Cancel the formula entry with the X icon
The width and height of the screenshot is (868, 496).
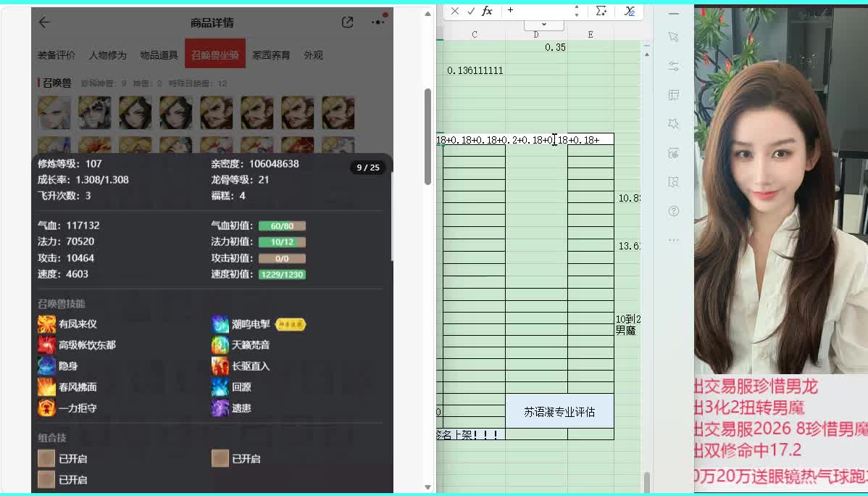point(454,11)
